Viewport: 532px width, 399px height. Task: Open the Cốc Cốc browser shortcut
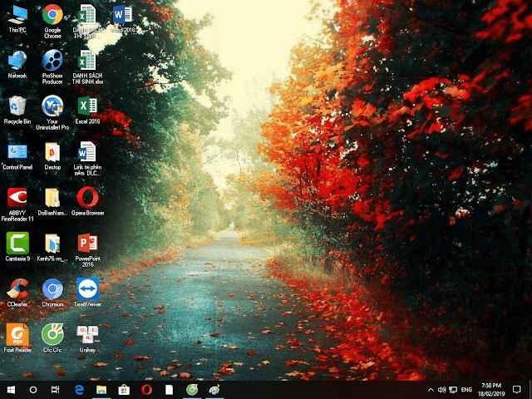(52, 335)
